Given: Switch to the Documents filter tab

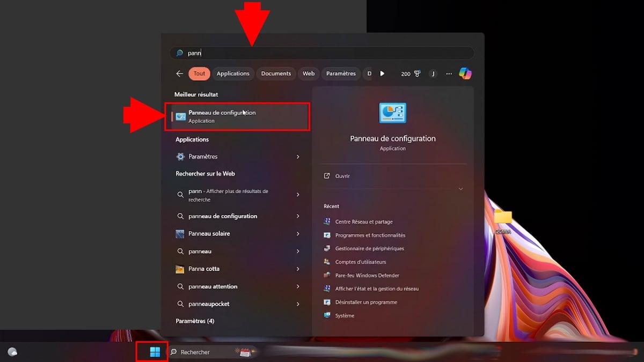Looking at the screenshot, I should click(276, 73).
